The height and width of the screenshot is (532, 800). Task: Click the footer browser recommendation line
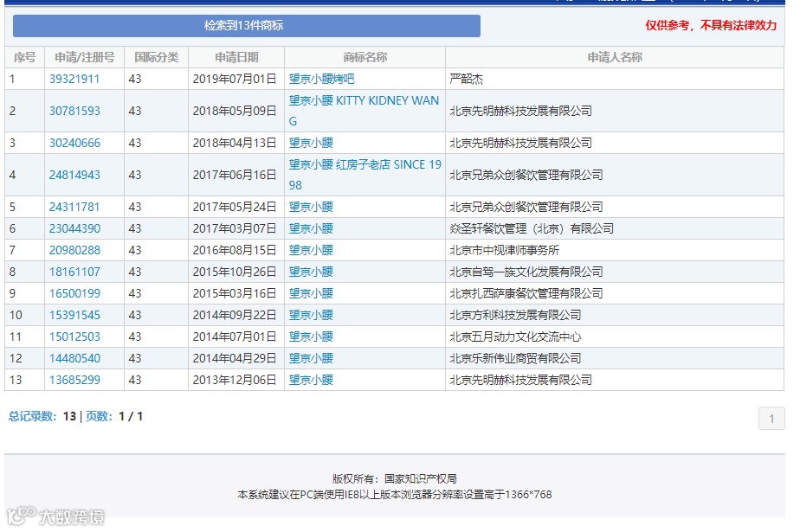click(x=395, y=495)
